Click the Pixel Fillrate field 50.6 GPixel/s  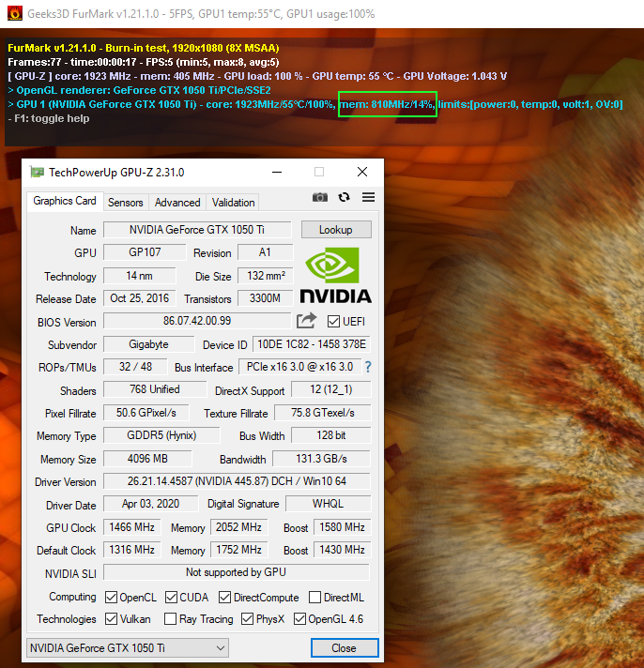click(x=146, y=413)
